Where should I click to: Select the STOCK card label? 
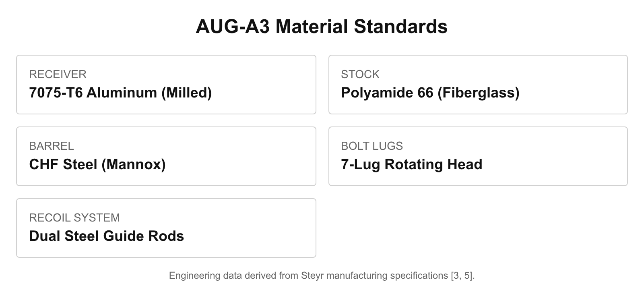click(x=360, y=74)
